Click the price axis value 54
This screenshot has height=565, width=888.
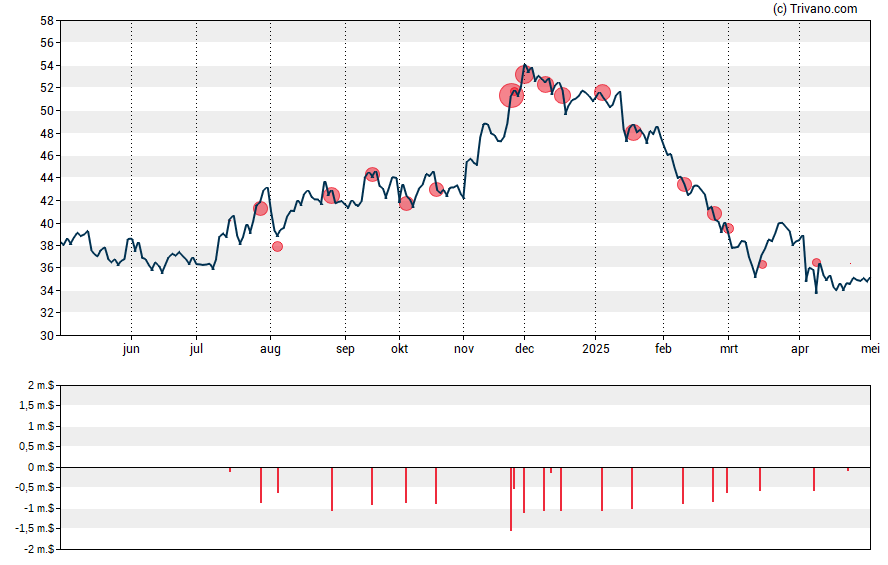tap(47, 66)
